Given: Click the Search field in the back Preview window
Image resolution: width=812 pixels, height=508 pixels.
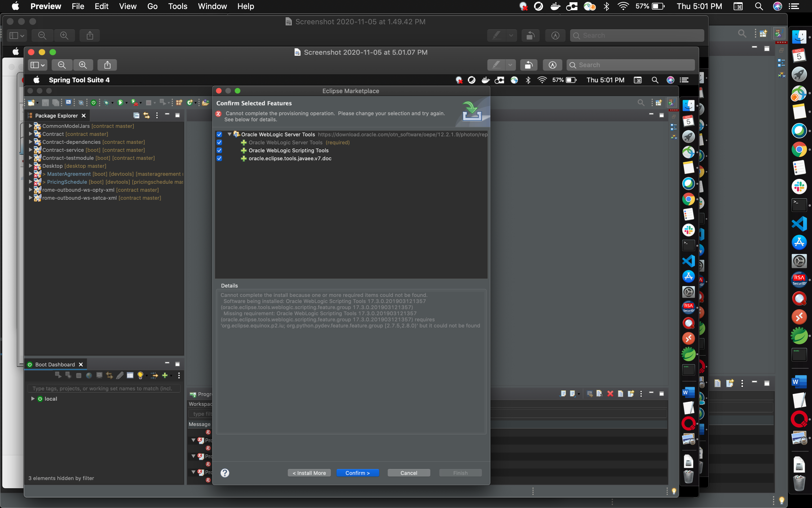Looking at the screenshot, I should (x=637, y=35).
